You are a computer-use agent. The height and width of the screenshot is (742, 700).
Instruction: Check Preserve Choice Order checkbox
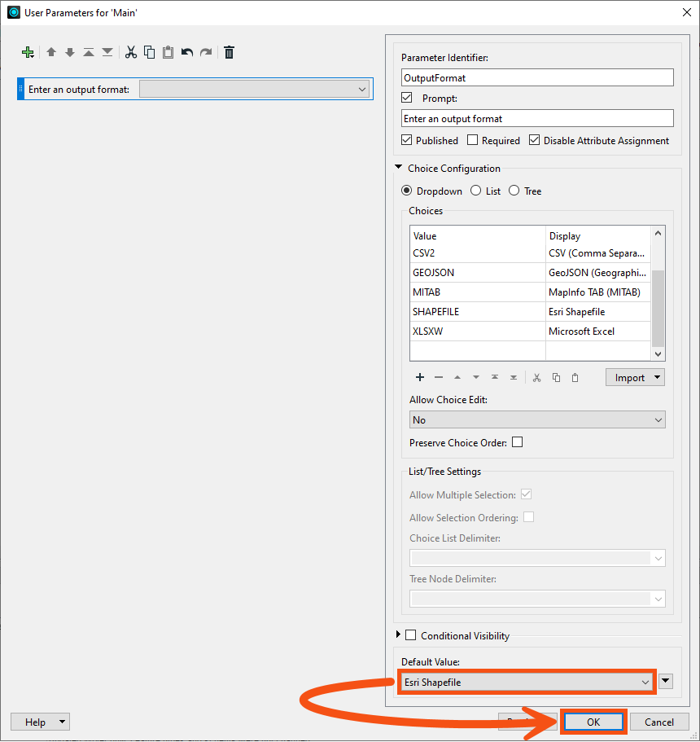[518, 442]
